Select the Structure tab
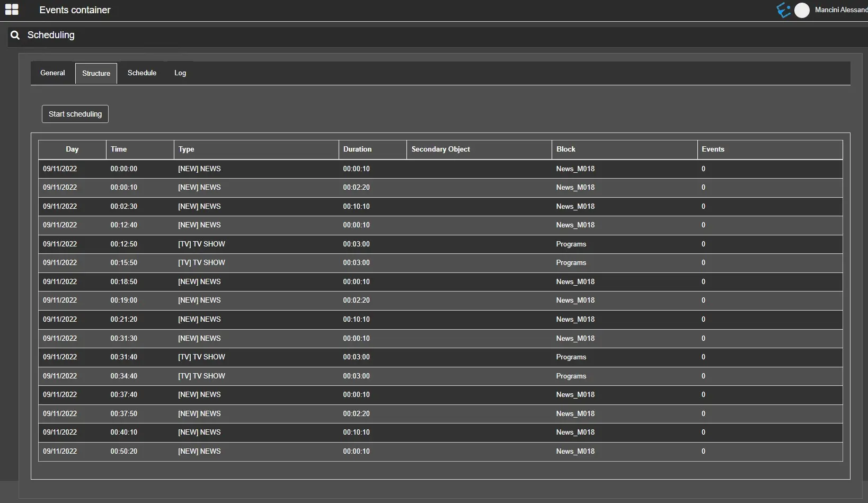This screenshot has width=868, height=503. coord(96,74)
